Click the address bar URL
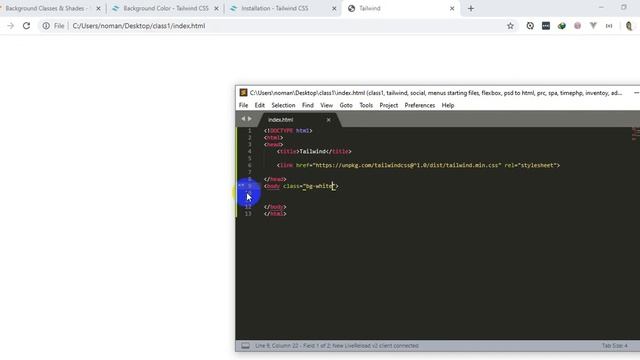The image size is (640, 360). (139, 26)
